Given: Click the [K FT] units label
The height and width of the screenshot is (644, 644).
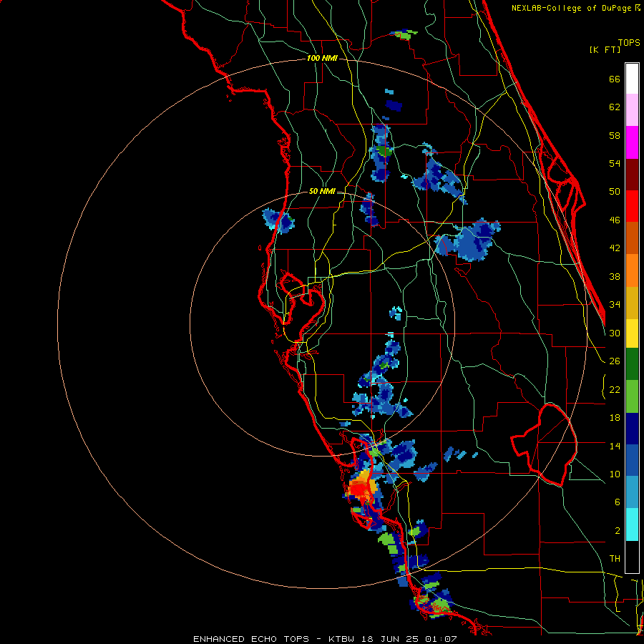Looking at the screenshot, I should 605,50.
